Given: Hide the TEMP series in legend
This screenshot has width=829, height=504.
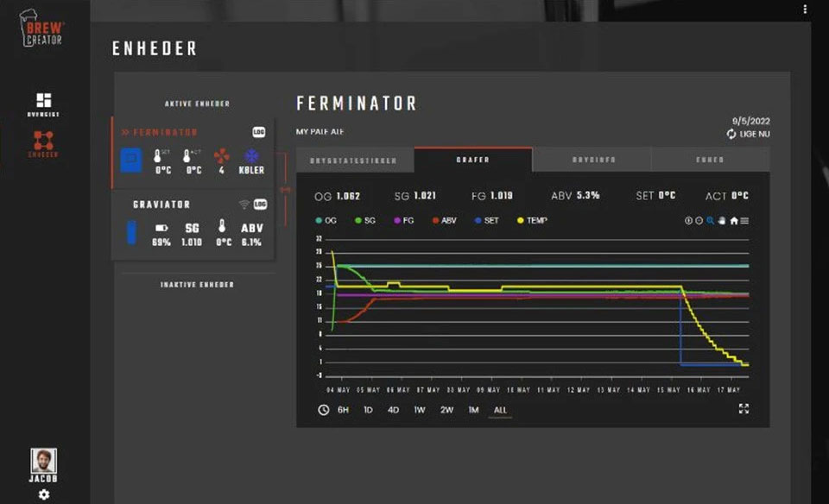Looking at the screenshot, I should point(530,221).
